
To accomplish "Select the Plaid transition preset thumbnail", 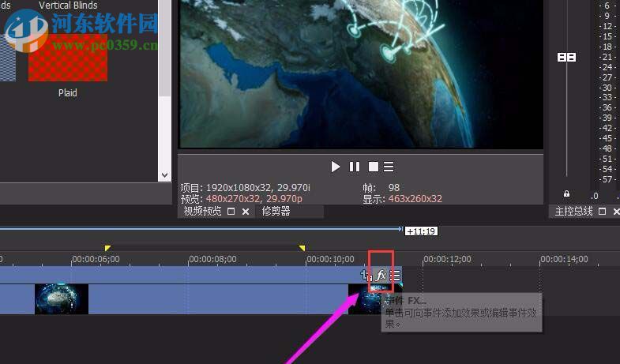I will tap(68, 58).
